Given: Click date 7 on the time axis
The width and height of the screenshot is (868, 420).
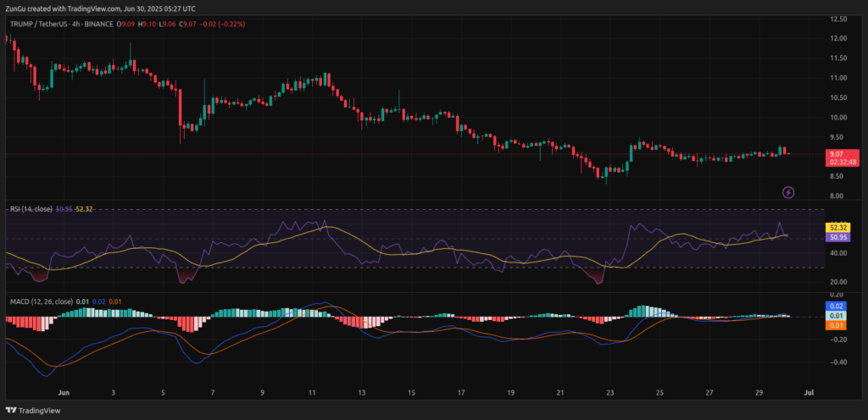Looking at the screenshot, I should tap(213, 393).
